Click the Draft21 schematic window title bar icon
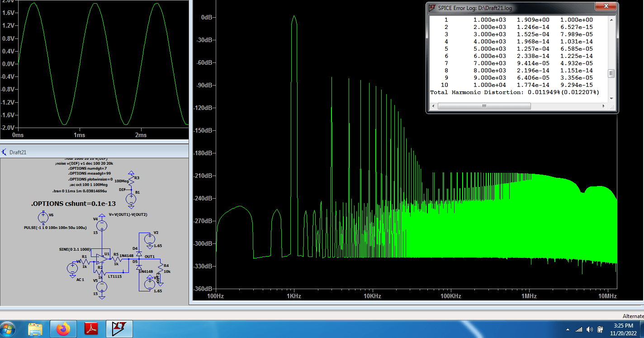Screen dimensions: 644x338 coord(5,152)
